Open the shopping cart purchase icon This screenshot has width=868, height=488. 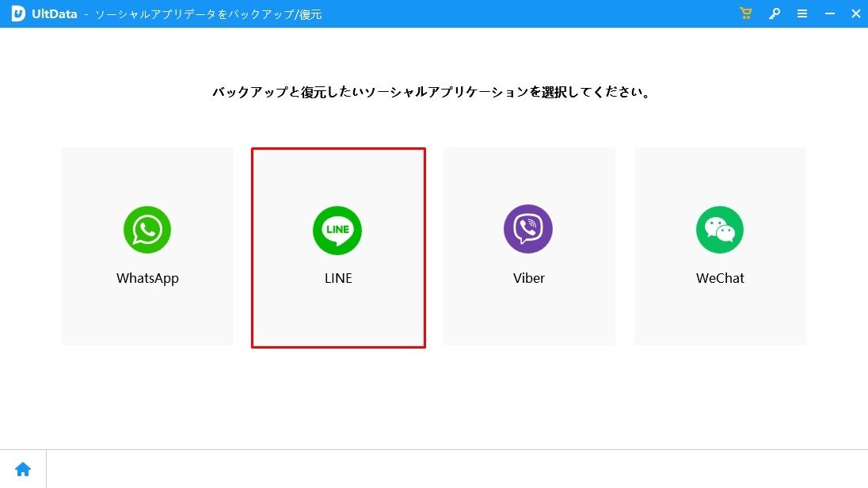tap(746, 13)
